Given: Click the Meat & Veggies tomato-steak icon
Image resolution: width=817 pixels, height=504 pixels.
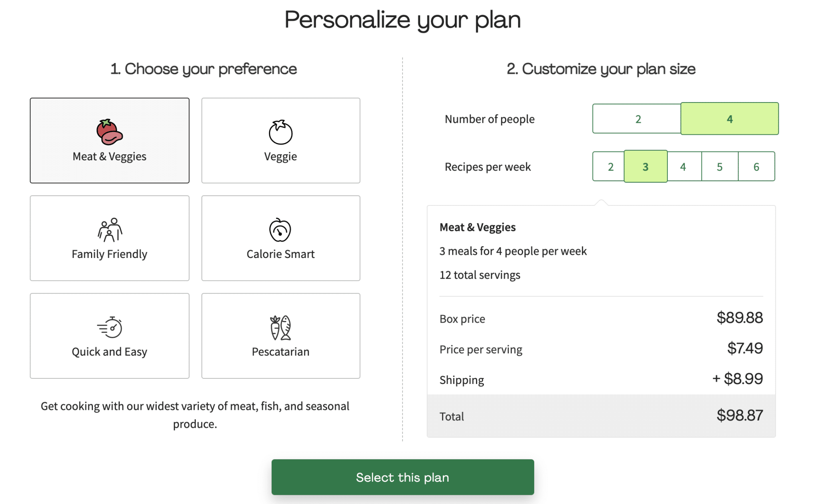Looking at the screenshot, I should click(109, 132).
